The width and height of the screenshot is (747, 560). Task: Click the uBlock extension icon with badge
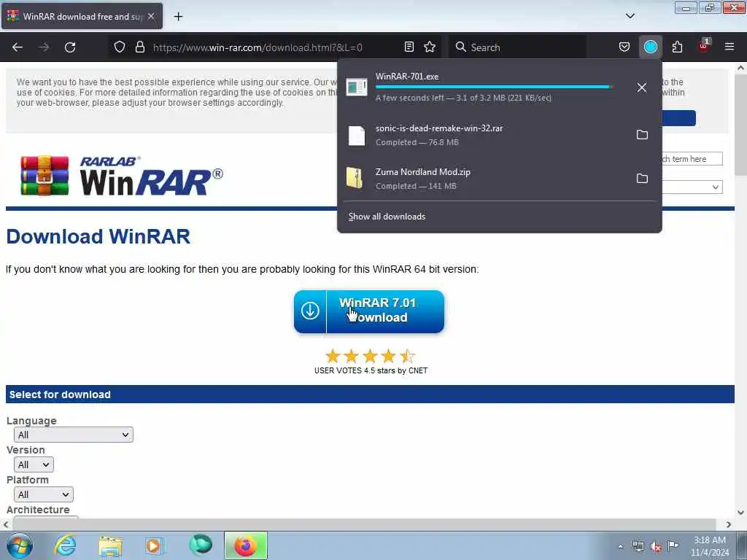coord(704,46)
